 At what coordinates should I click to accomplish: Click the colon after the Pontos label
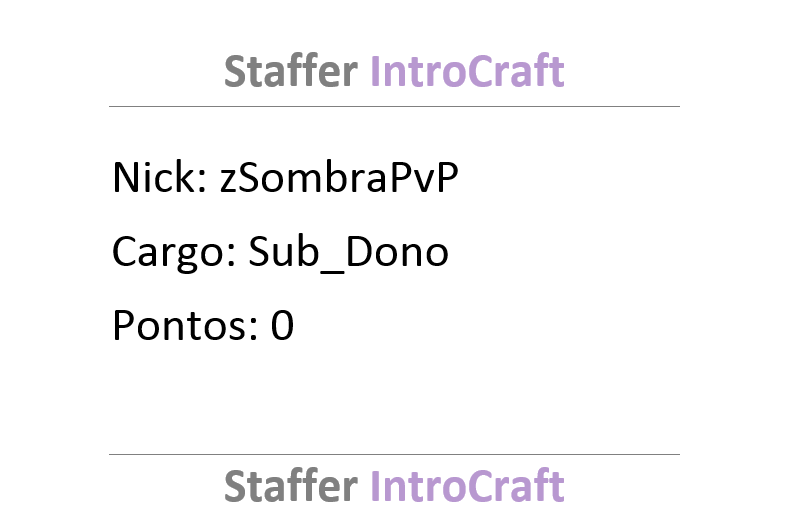253,331
